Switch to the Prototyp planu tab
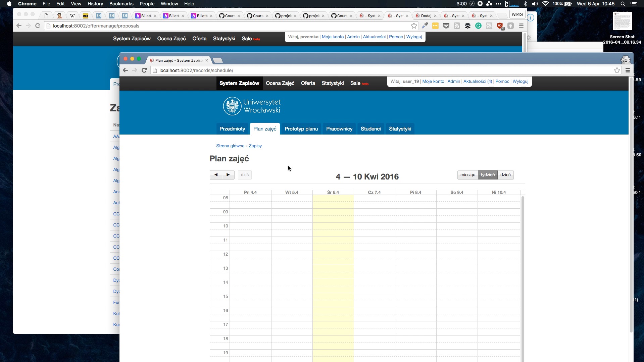 click(301, 129)
